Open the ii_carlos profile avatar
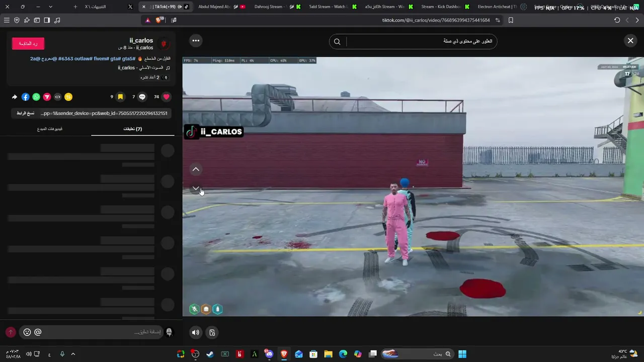The image size is (644, 362). click(164, 44)
